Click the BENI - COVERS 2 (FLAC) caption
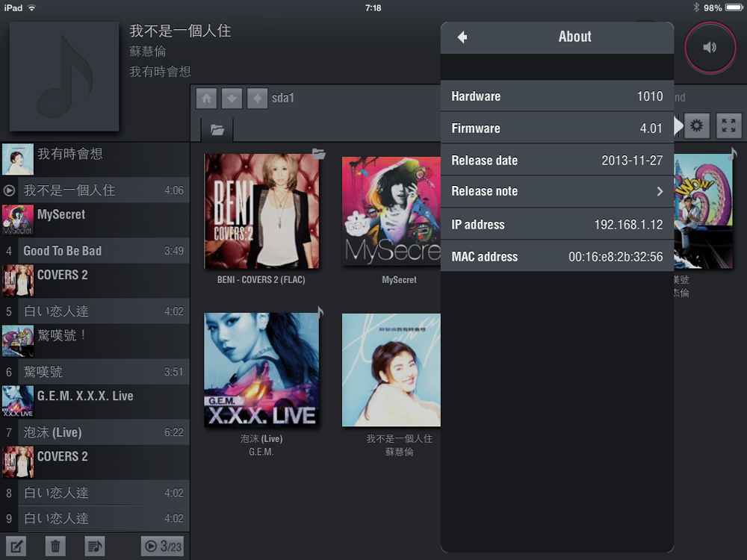This screenshot has height=560, width=747. (261, 280)
